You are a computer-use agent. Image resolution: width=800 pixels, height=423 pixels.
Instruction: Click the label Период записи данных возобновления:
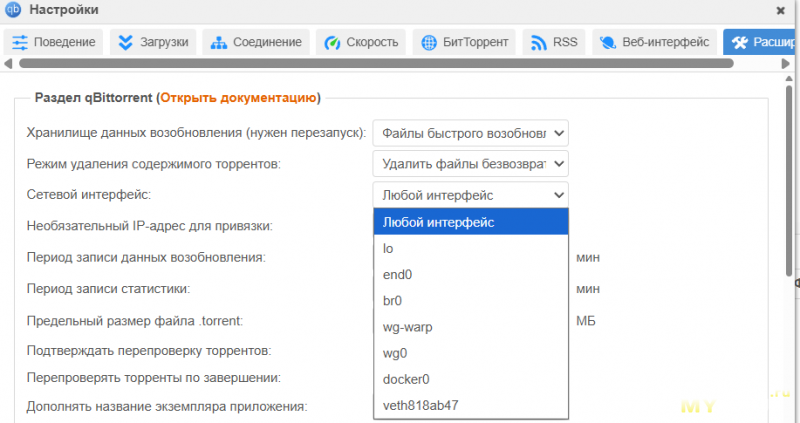click(x=146, y=257)
